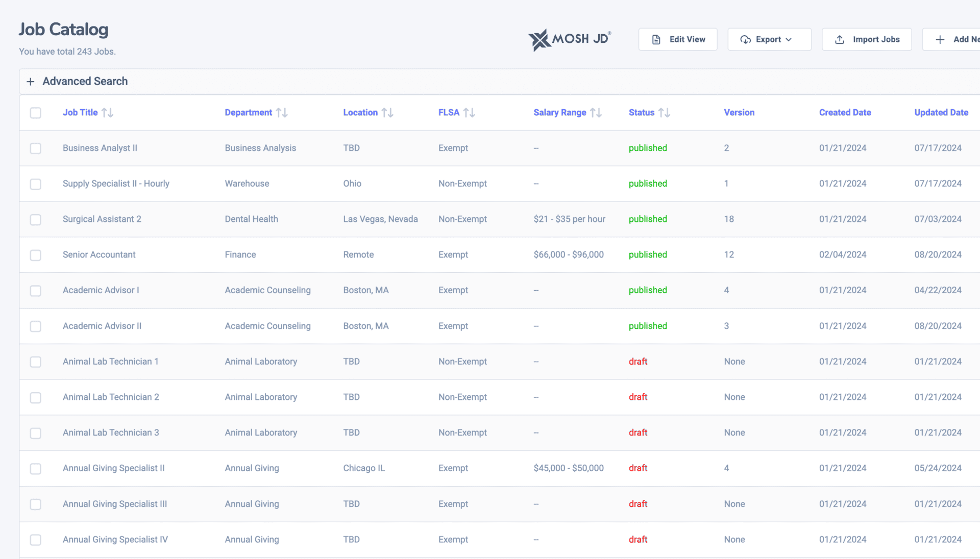Sort by Job Title arrows icon
The image size is (980, 559).
click(107, 113)
